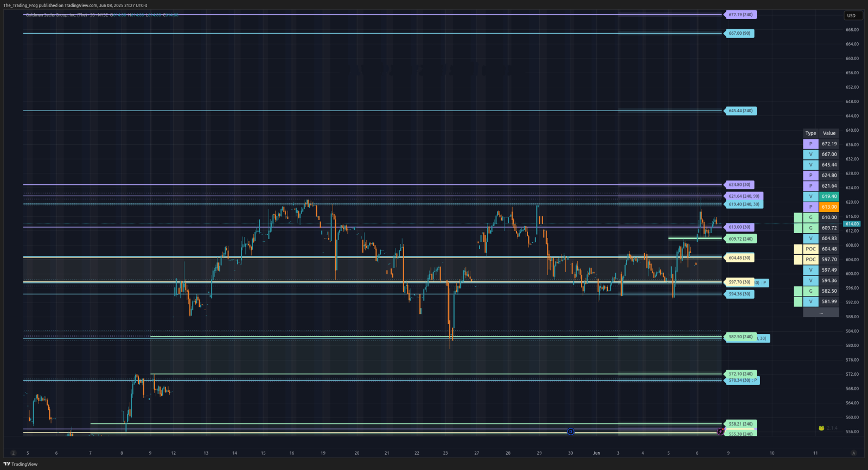Click the current price 614.00 tag
The image size is (868, 470).
pyautogui.click(x=852, y=224)
